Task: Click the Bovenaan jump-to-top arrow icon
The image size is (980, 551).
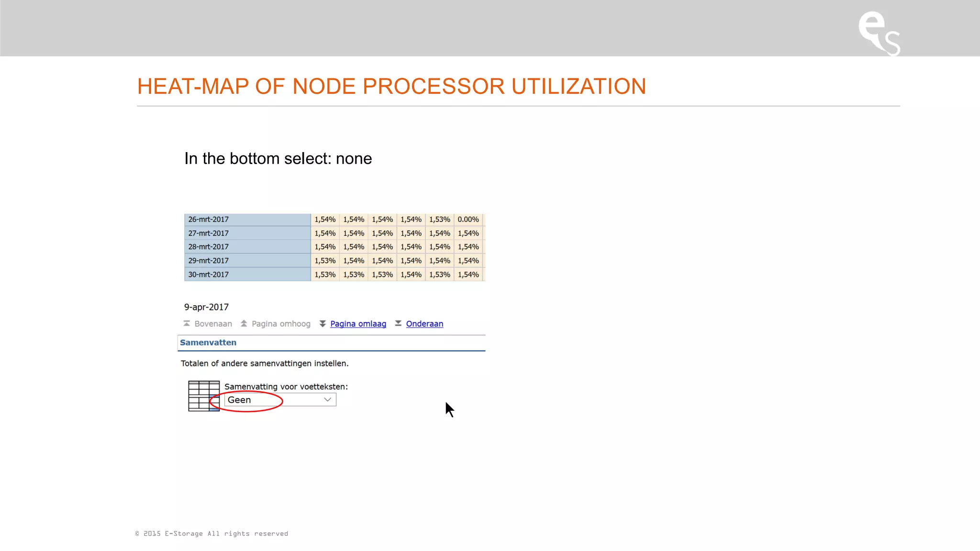Action: [x=187, y=324]
